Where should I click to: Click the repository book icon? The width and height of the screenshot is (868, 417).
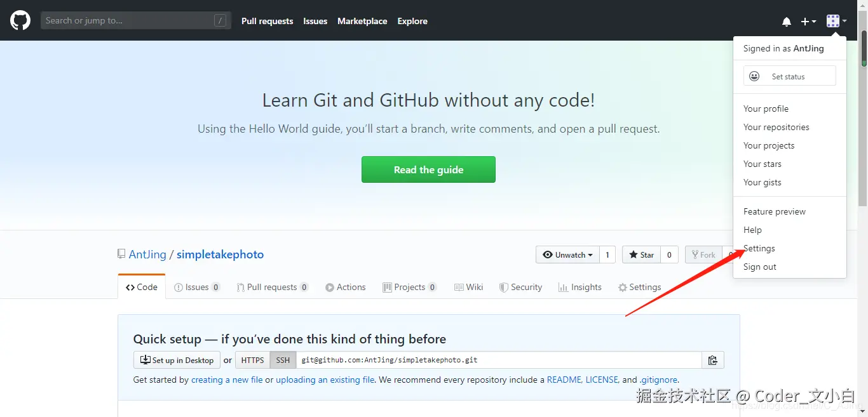pyautogui.click(x=121, y=254)
